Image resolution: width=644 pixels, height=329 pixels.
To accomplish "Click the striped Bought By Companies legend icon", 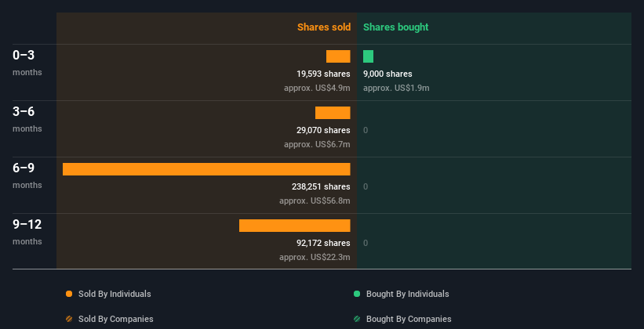I will 357,319.
